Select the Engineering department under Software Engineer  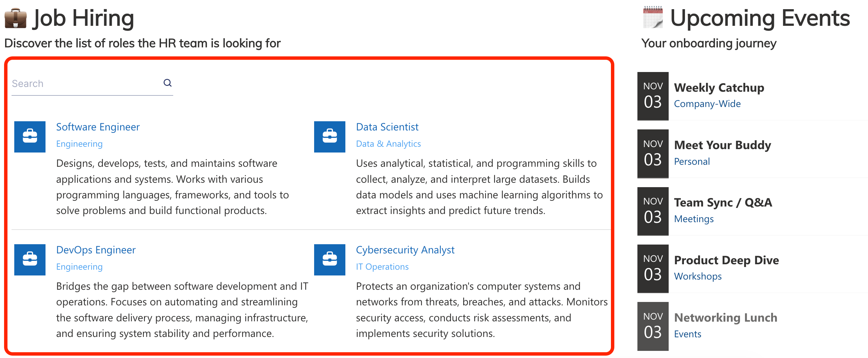point(79,144)
